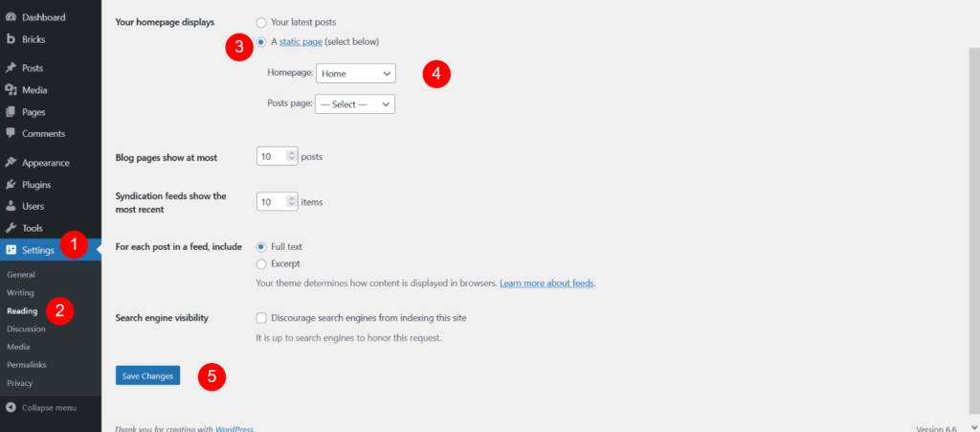
Task: Select 'Your latest posts' radio button
Action: (261, 22)
